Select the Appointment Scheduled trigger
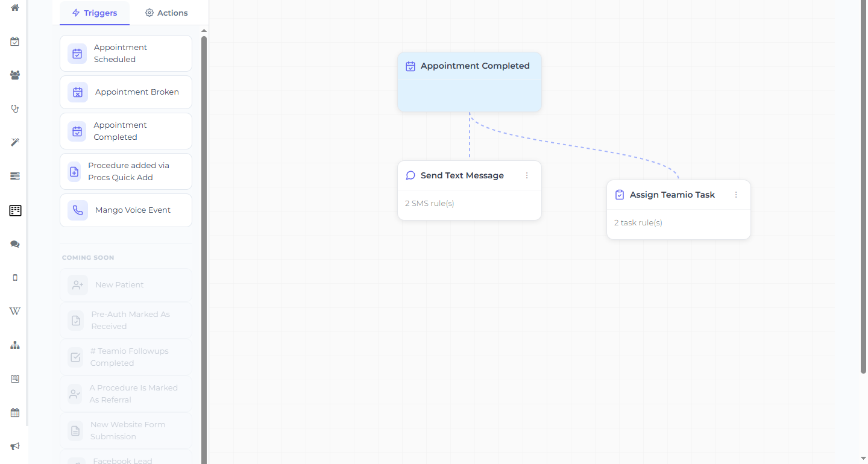Screen dimensions: 868x464 click(x=126, y=53)
